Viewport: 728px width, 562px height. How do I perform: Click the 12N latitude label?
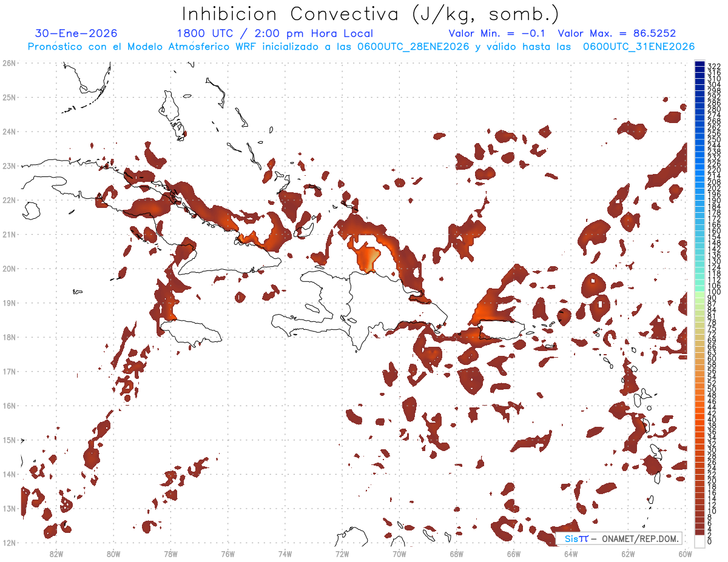point(9,543)
